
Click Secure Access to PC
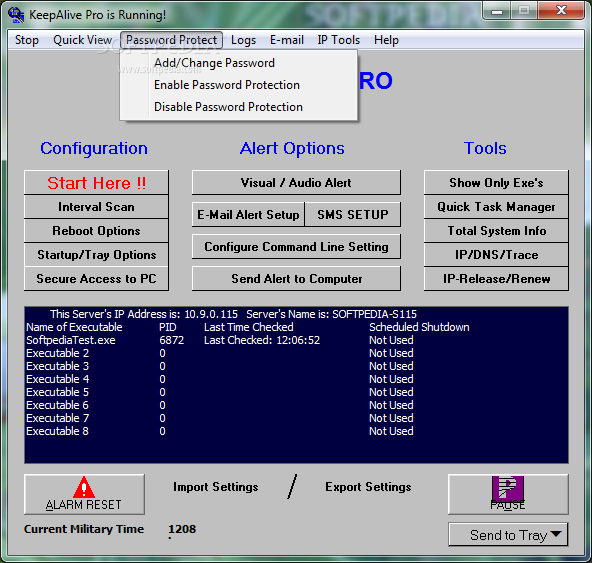tap(96, 279)
